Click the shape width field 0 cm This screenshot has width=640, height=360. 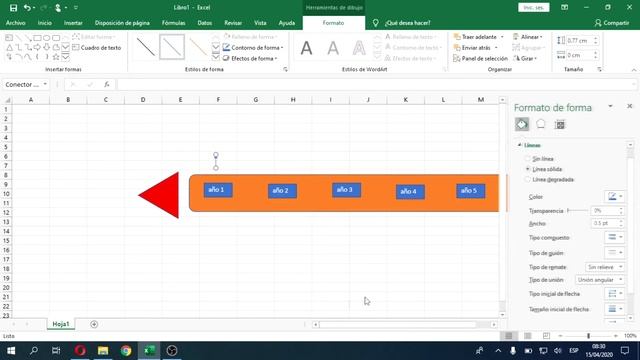tap(579, 55)
